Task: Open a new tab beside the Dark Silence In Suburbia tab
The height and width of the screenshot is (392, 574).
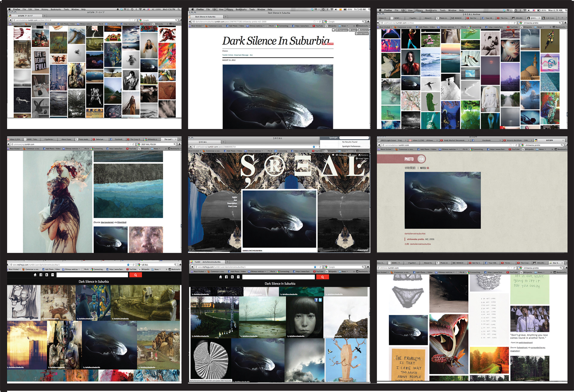Action: pos(226,17)
